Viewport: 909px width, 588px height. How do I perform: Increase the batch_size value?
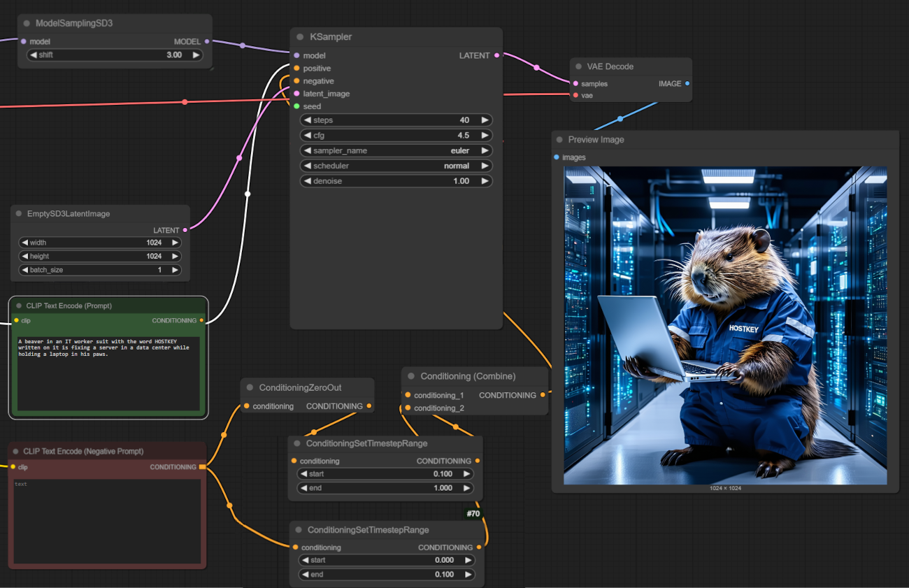(x=175, y=270)
